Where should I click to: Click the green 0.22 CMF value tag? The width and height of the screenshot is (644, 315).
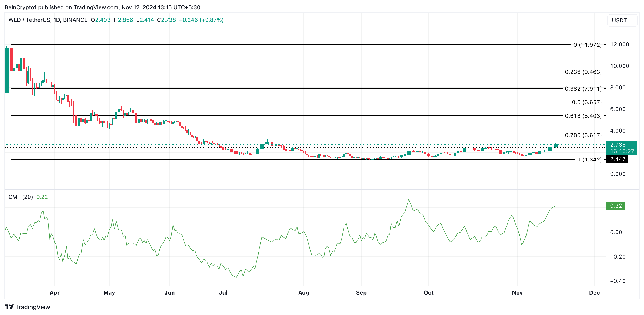click(x=615, y=206)
